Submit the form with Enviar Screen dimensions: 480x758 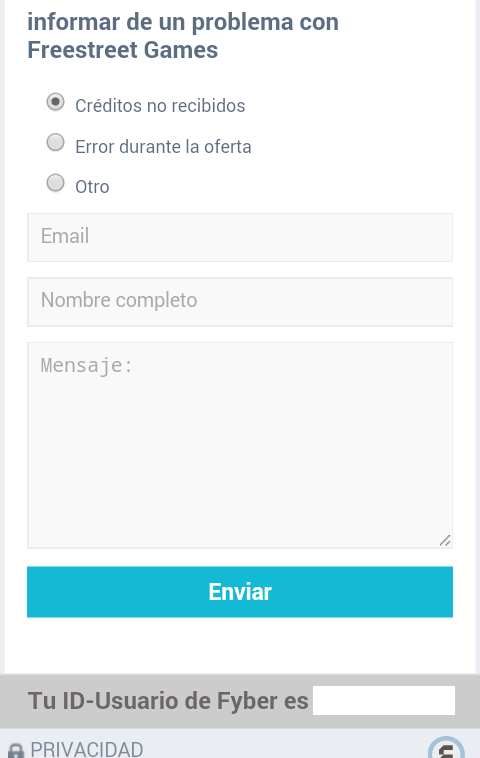click(x=240, y=592)
